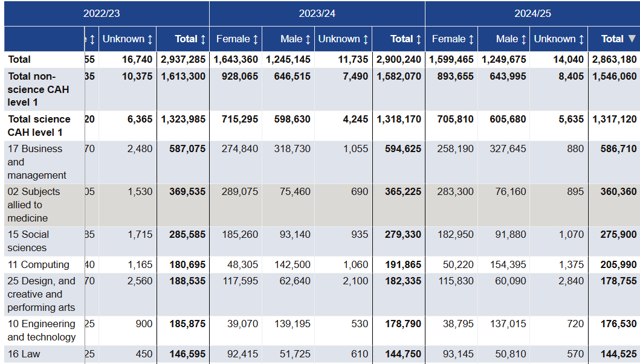640x364 pixels.
Task: Click the 2022/23 year group header
Action: tap(102, 13)
